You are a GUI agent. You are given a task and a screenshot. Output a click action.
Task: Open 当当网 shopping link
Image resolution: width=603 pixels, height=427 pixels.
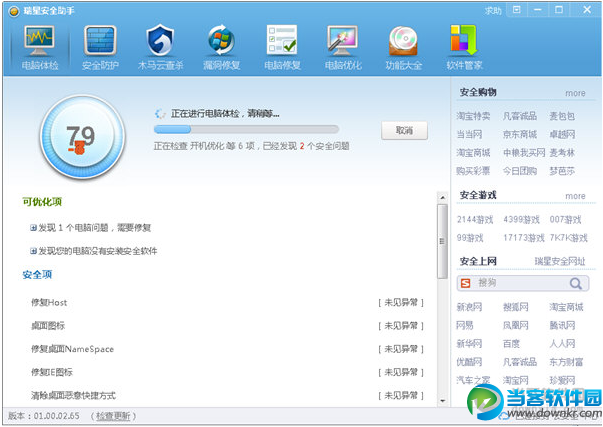pos(469,134)
